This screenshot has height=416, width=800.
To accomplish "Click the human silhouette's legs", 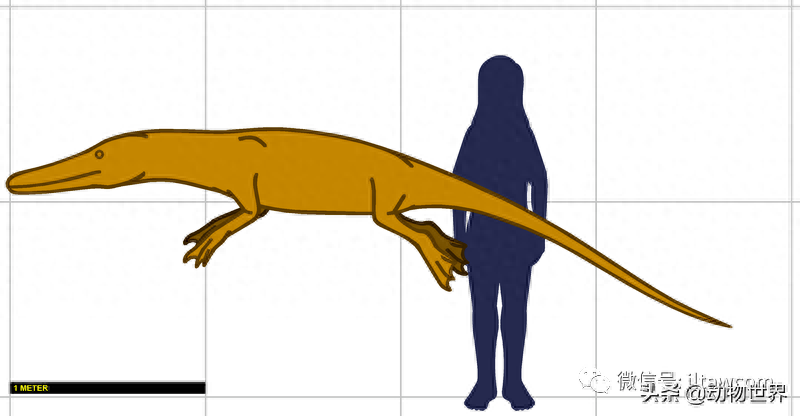I will tap(500, 320).
